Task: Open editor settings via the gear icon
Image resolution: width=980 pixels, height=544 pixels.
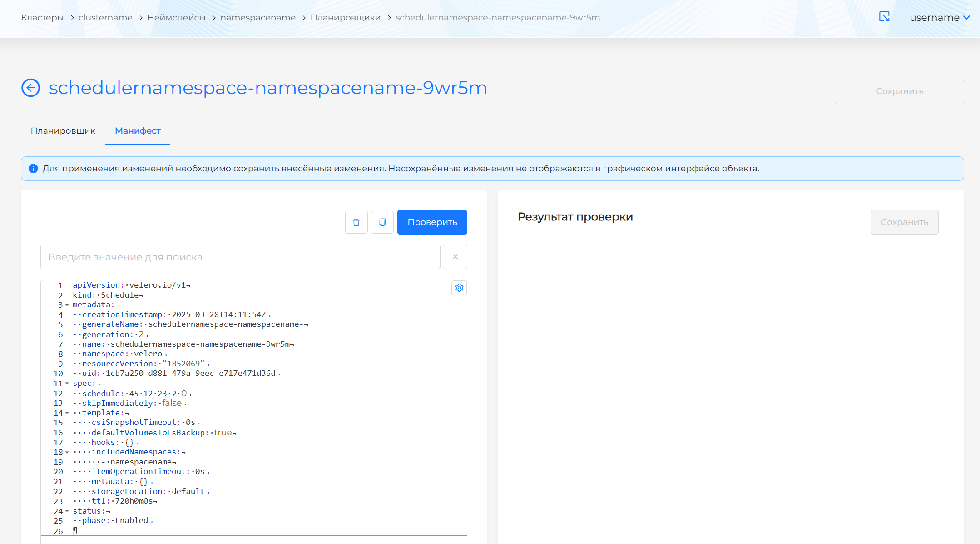Action: 459,288
